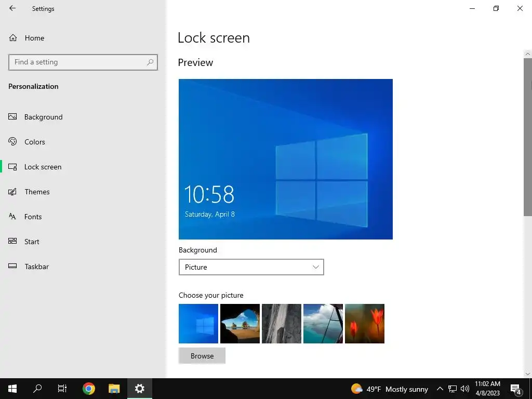
Task: Open File Explorer from taskbar
Action: click(x=114, y=389)
